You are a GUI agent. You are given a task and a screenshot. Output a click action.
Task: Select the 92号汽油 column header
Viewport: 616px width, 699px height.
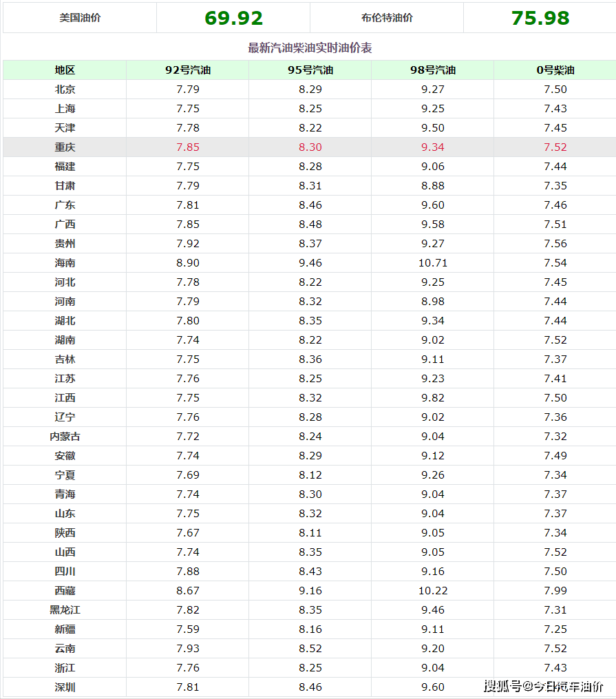187,70
